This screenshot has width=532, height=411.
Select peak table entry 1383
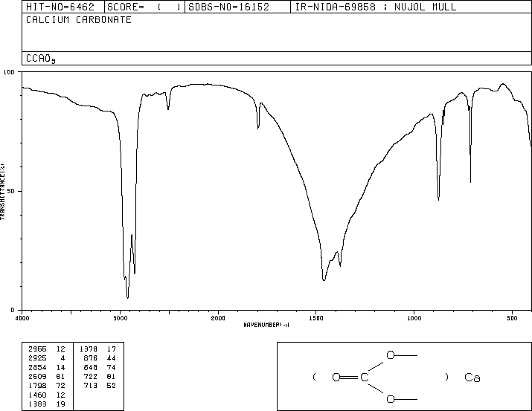[x=47, y=404]
